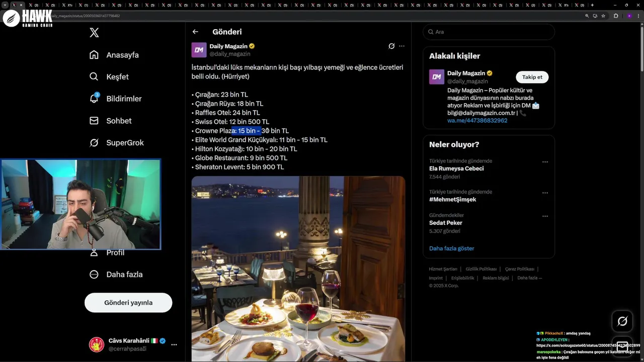Viewport: 644px width, 362px height.
Task: Click the line 'Raffles Otel: 24 bin TL'
Action: coord(225,113)
